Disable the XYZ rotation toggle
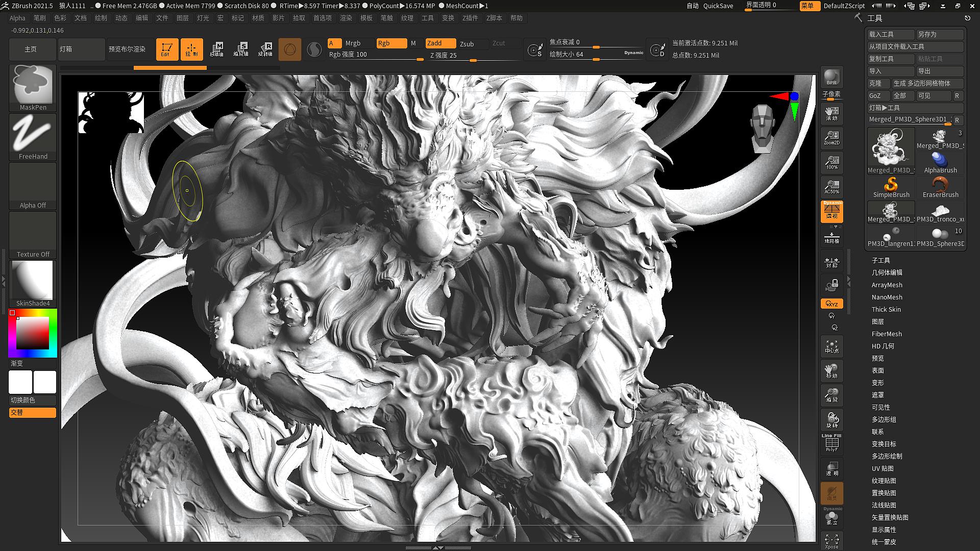The height and width of the screenshot is (551, 980). (x=831, y=304)
